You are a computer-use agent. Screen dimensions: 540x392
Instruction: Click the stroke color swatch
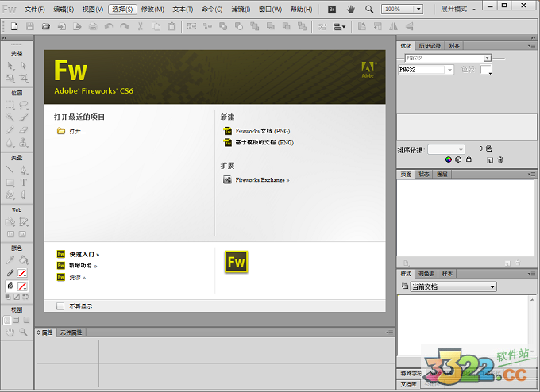(22, 273)
